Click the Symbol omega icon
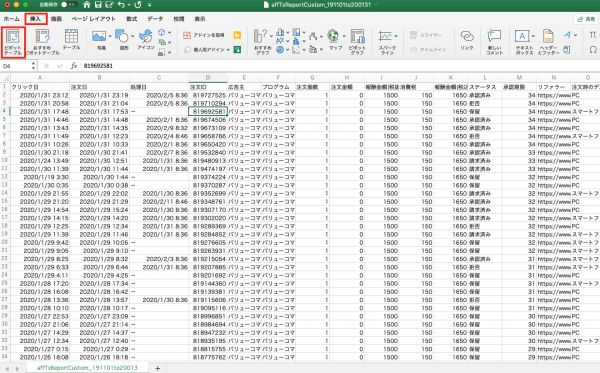 [593, 50]
